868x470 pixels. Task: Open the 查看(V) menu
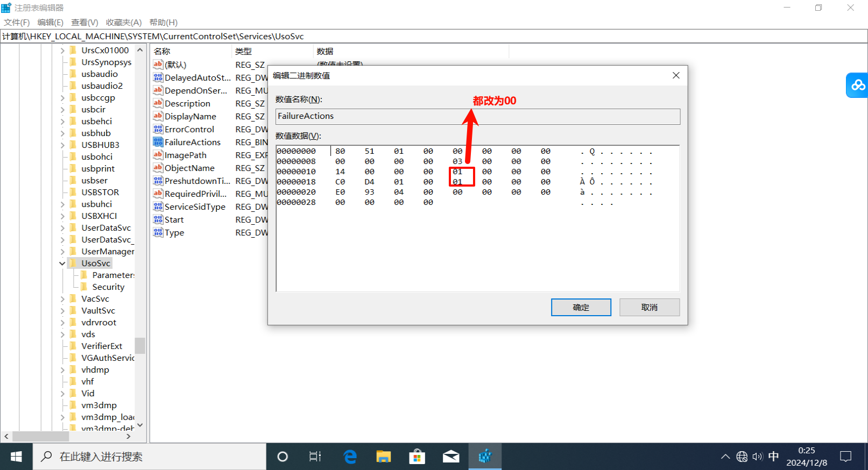pyautogui.click(x=84, y=22)
